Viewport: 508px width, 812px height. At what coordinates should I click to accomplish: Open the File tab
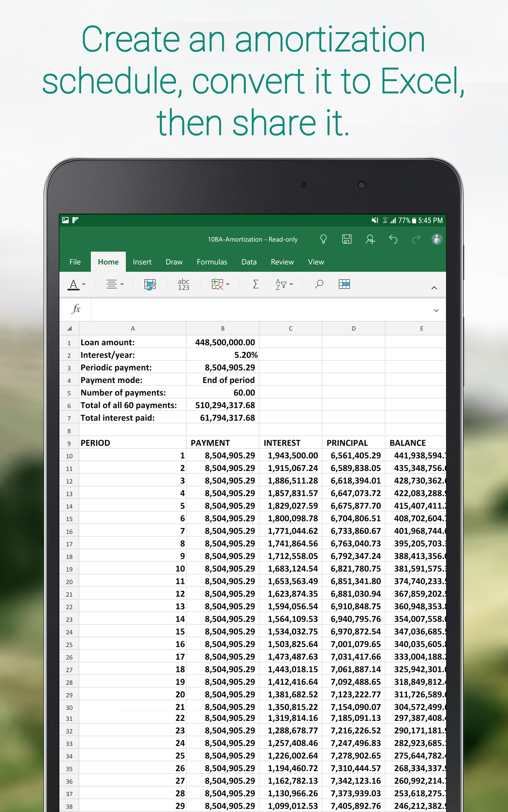75,262
